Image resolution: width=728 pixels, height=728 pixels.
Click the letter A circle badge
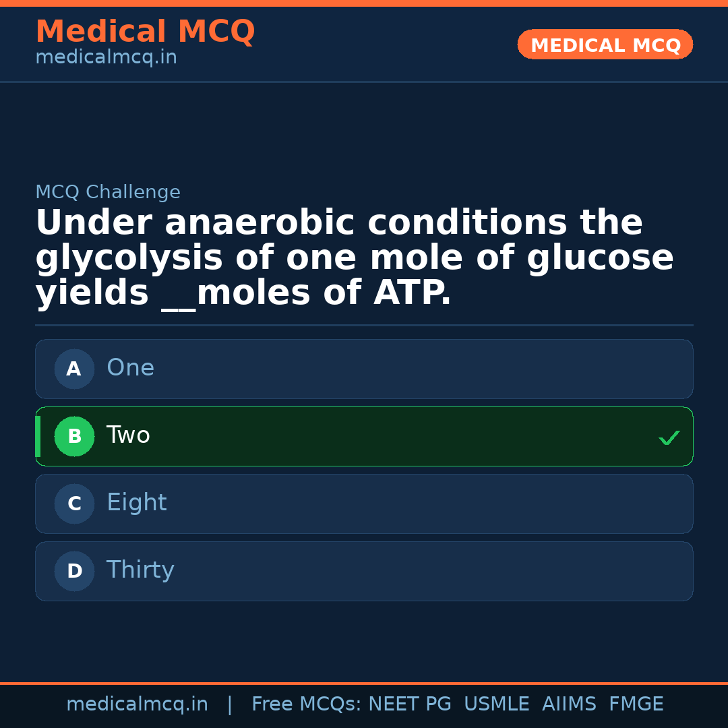(x=74, y=369)
